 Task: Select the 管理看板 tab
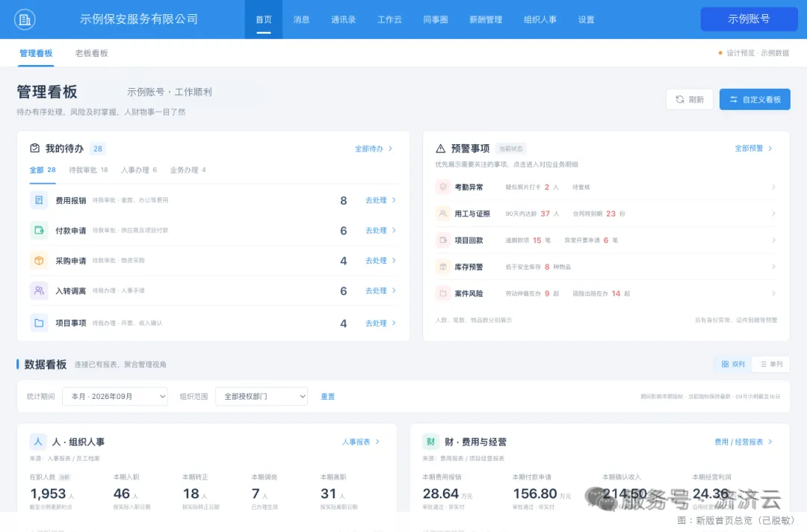(x=36, y=53)
